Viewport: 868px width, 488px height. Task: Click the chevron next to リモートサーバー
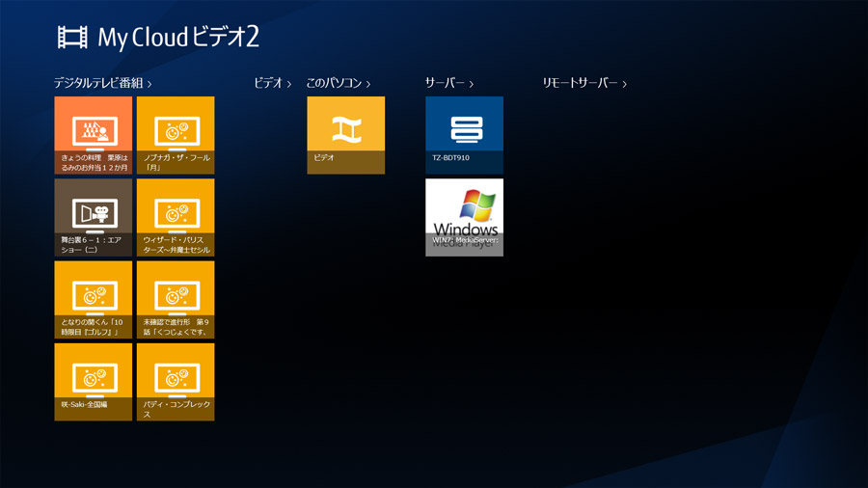(x=625, y=85)
